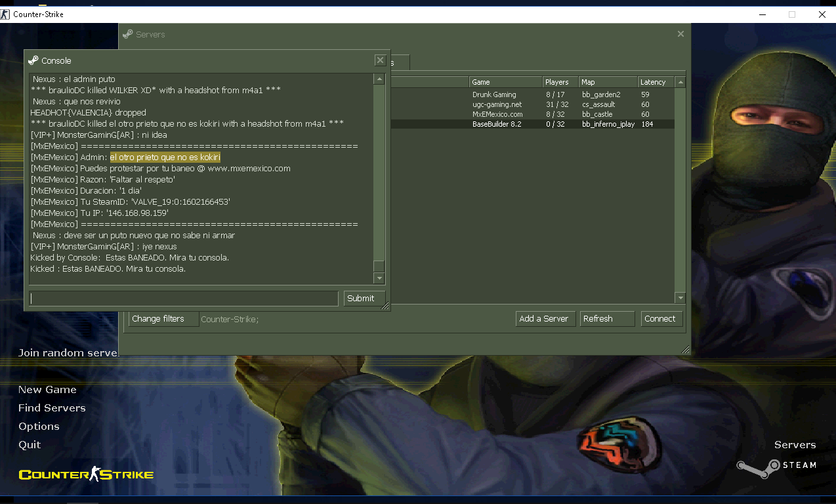
Task: Close the Servers window
Action: (680, 34)
